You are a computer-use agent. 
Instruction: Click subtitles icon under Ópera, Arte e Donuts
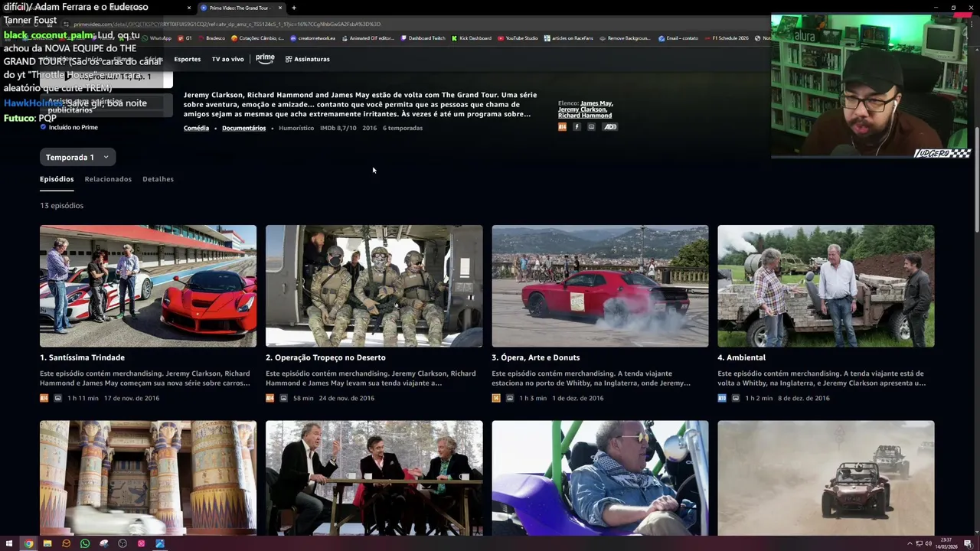509,398
